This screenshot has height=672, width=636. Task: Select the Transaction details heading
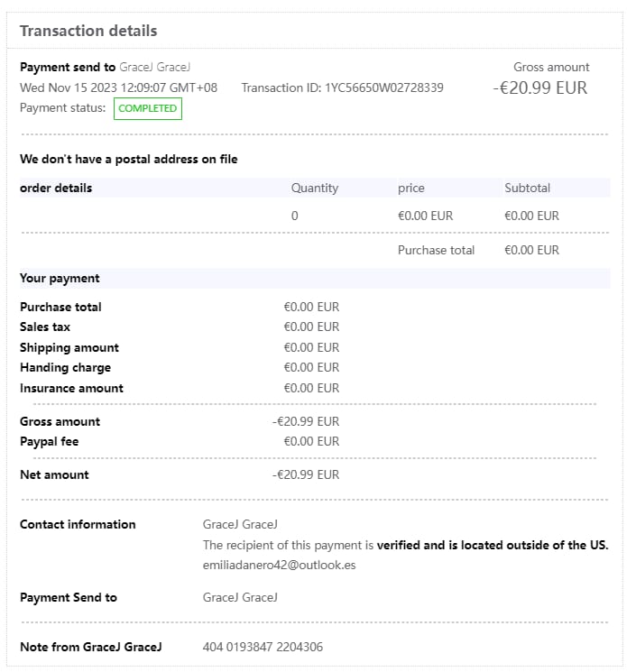(88, 31)
